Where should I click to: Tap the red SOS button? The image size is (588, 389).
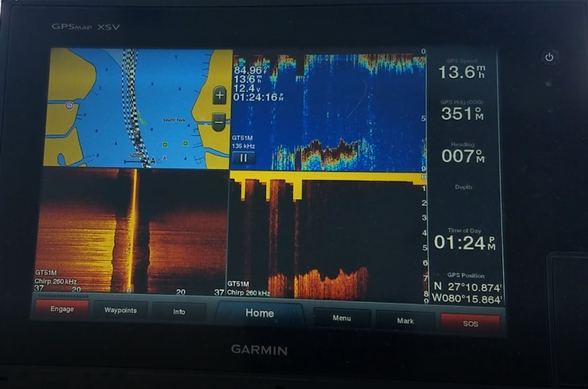(470, 324)
